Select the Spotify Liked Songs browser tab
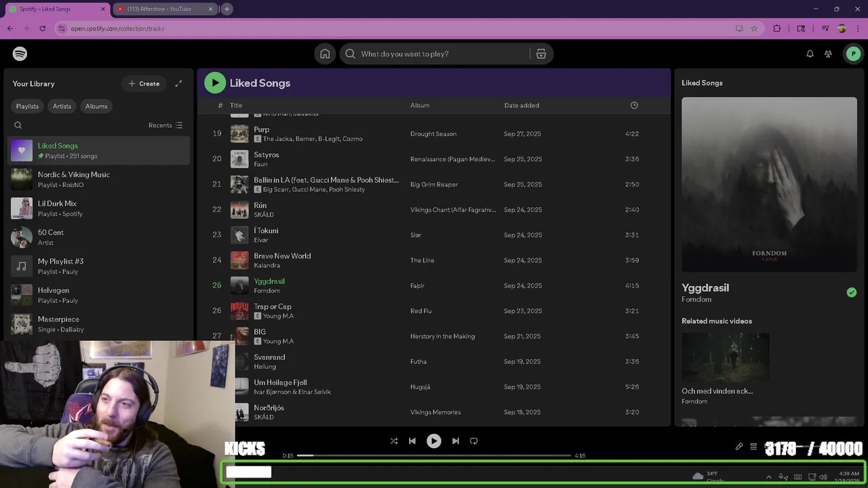Screen dimensions: 868x488 click(57, 9)
